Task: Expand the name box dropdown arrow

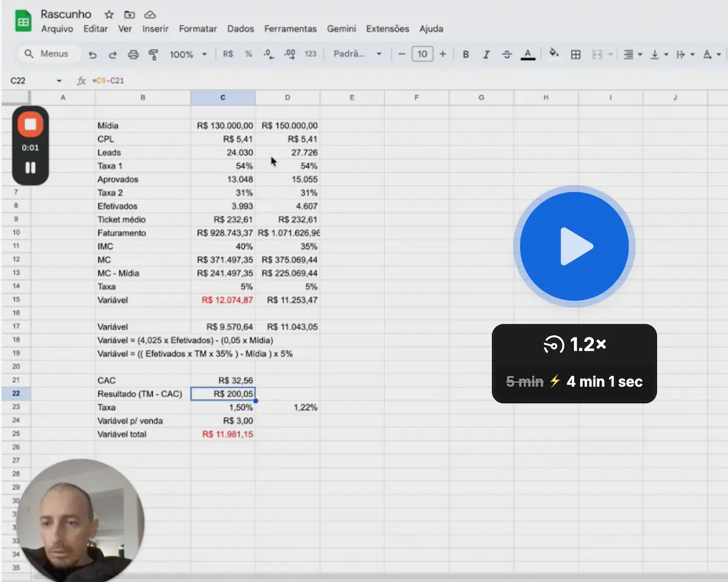Action: tap(59, 81)
